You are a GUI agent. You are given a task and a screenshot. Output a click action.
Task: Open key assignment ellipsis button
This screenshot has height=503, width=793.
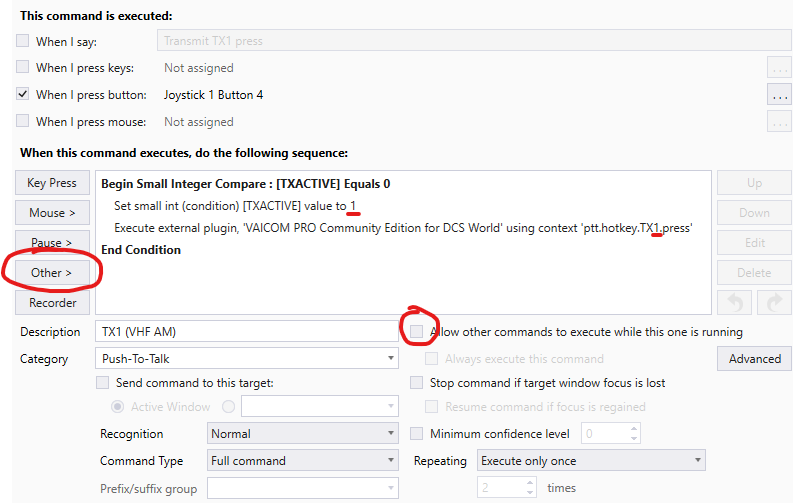click(779, 68)
